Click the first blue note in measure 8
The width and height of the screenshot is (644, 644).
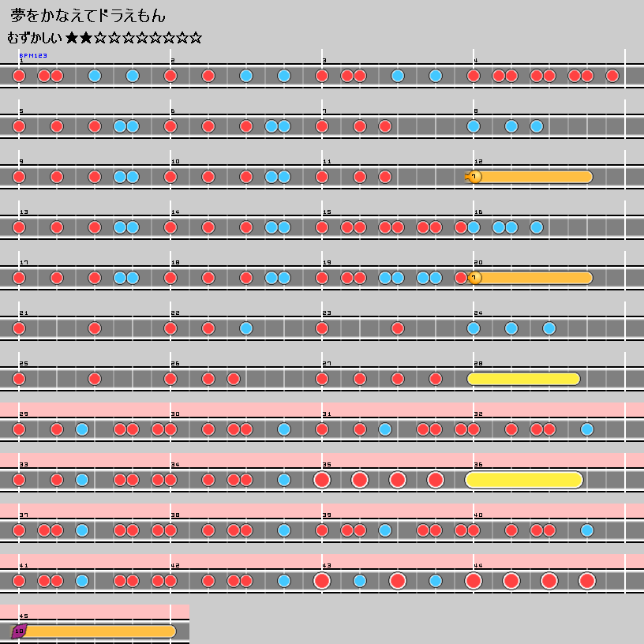click(x=474, y=126)
